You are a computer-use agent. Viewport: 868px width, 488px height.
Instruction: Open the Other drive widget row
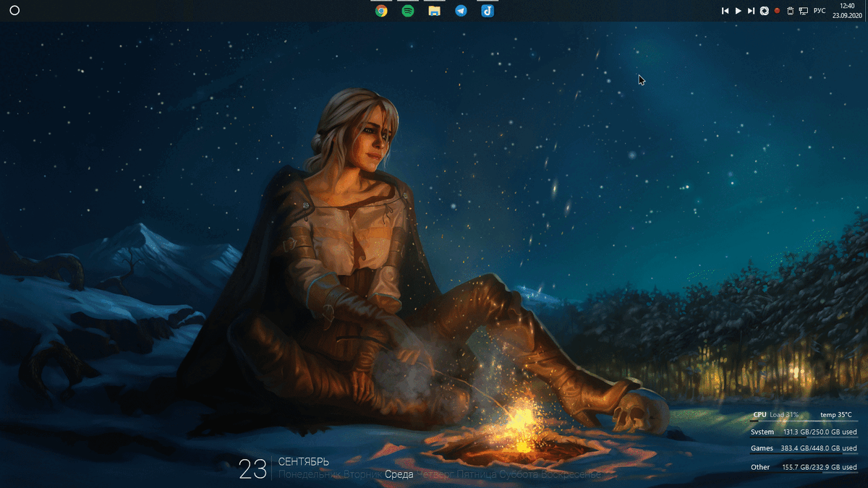tap(804, 467)
